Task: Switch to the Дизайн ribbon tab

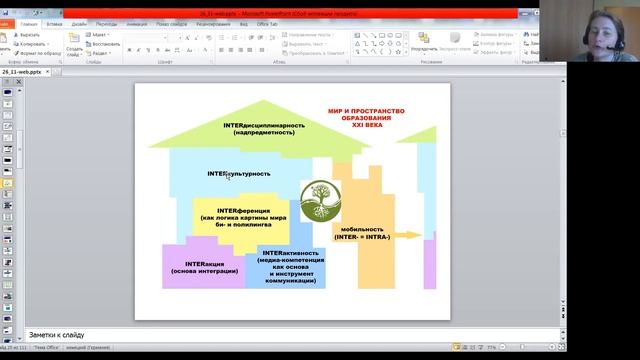Action: coord(79,24)
